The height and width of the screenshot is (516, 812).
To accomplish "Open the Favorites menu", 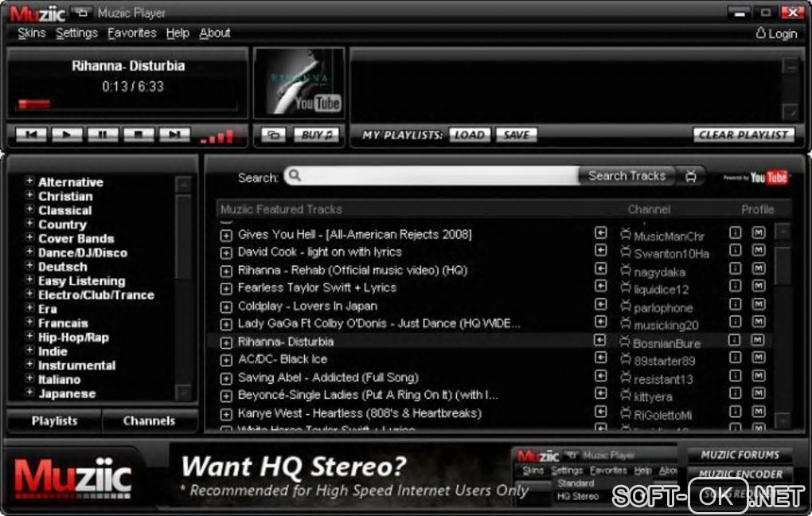I will (x=131, y=33).
